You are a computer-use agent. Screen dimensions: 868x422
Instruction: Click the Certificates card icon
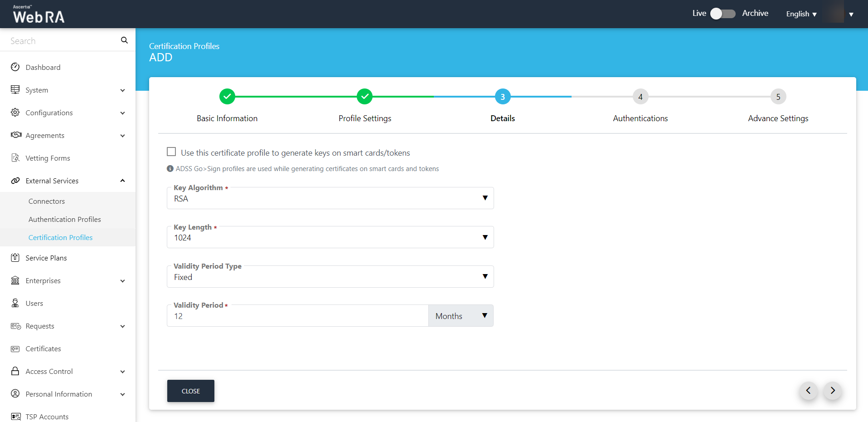[x=15, y=348]
